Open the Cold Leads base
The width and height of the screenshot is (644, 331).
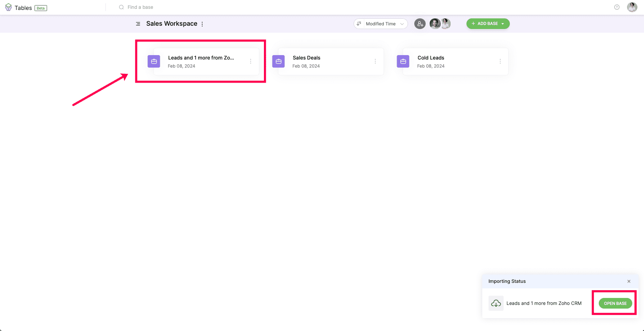click(455, 61)
